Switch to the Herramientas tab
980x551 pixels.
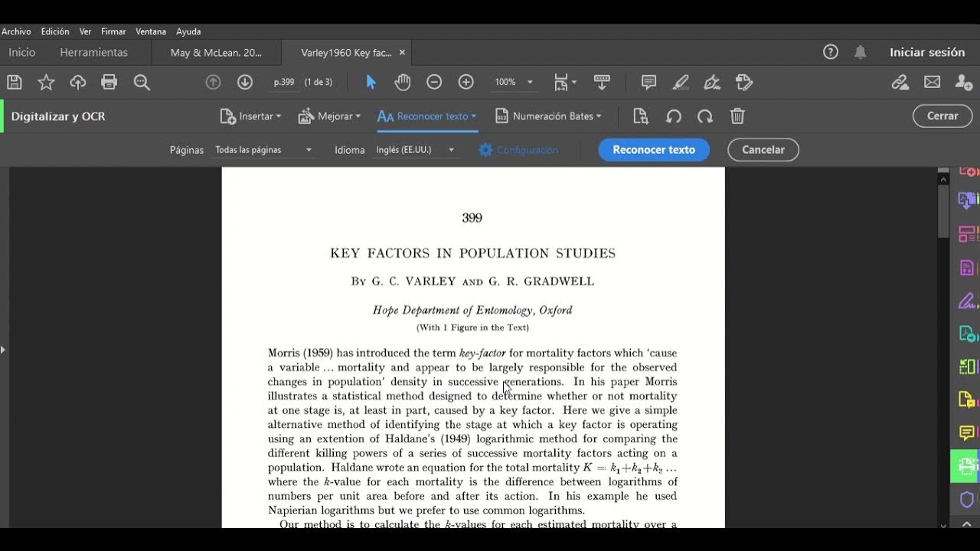point(94,52)
